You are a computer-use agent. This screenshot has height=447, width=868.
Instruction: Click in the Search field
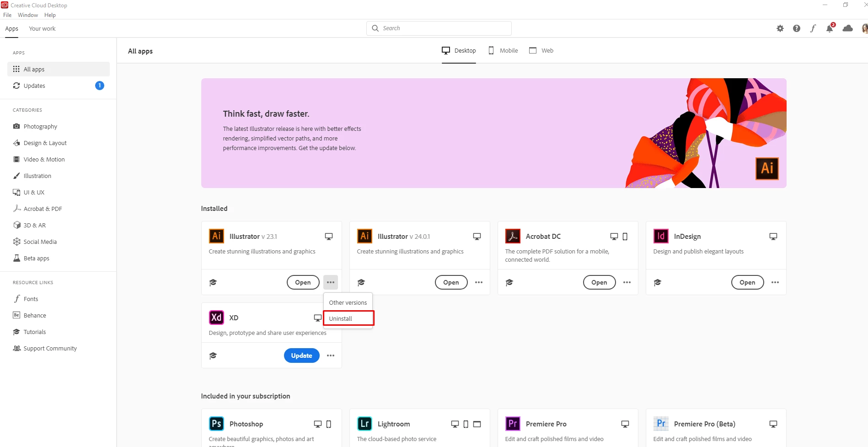439,28
